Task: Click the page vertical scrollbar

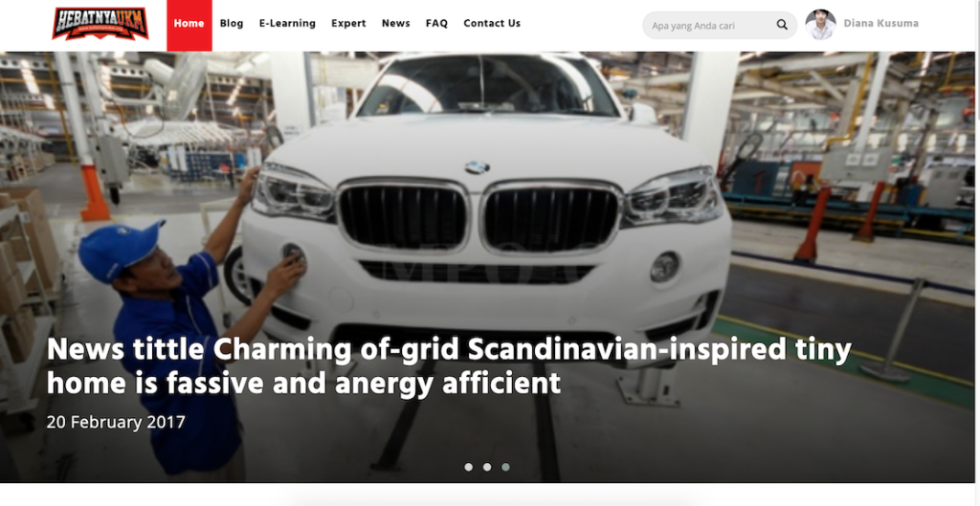Action: point(977,253)
